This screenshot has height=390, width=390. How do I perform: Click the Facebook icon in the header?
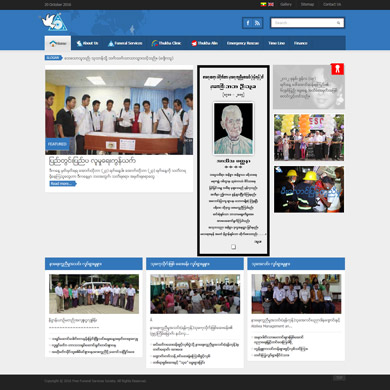pyautogui.click(x=248, y=23)
